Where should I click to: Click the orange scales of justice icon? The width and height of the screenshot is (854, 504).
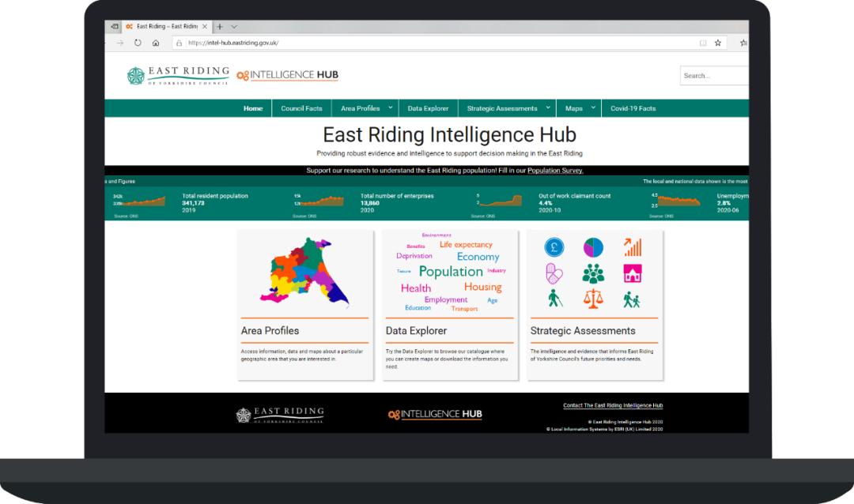(x=593, y=299)
